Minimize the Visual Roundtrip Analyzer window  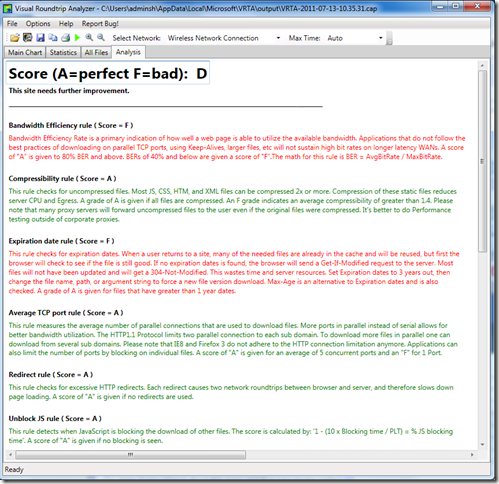(440, 6)
